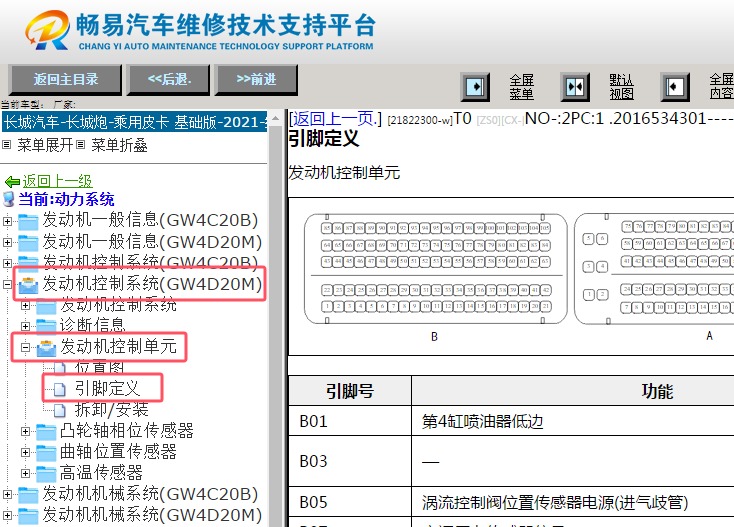The height and width of the screenshot is (527, 734).
Task: Select 高温传感器 tree item
Action: click(x=101, y=473)
